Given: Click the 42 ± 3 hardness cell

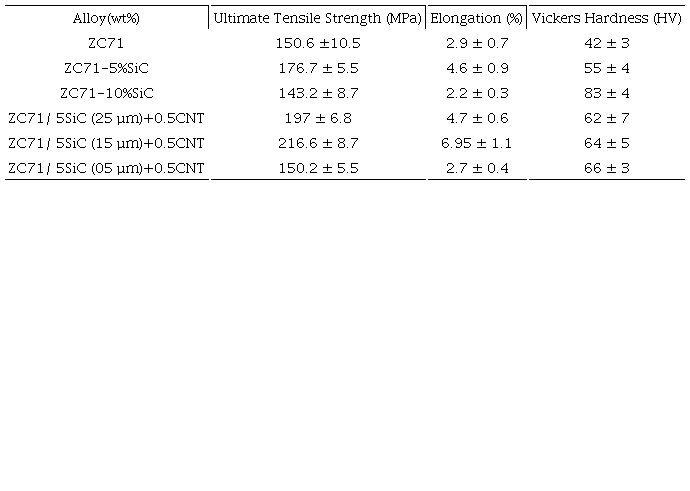Looking at the screenshot, I should [x=605, y=44].
